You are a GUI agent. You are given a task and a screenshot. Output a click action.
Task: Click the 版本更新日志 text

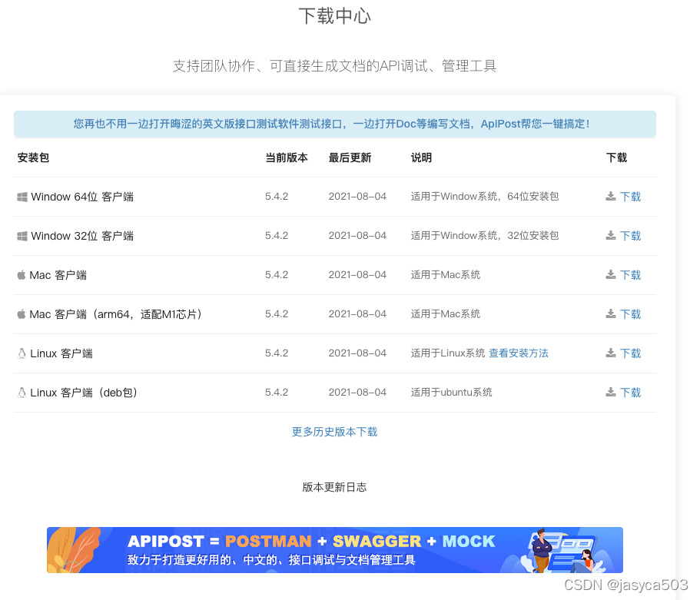click(334, 486)
